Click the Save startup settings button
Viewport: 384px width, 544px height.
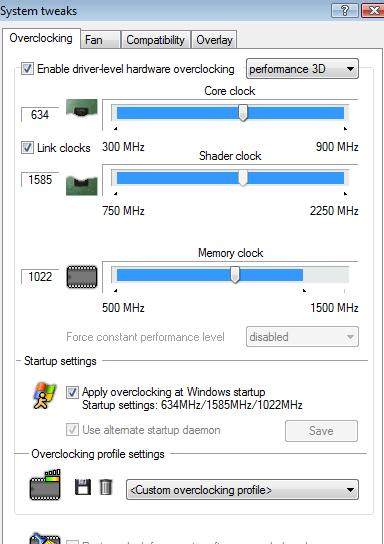tap(321, 431)
